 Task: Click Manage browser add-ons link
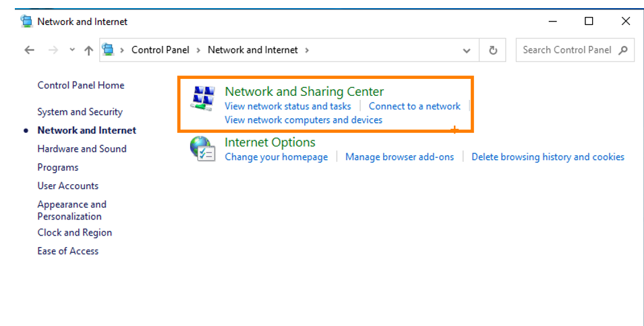click(x=399, y=157)
